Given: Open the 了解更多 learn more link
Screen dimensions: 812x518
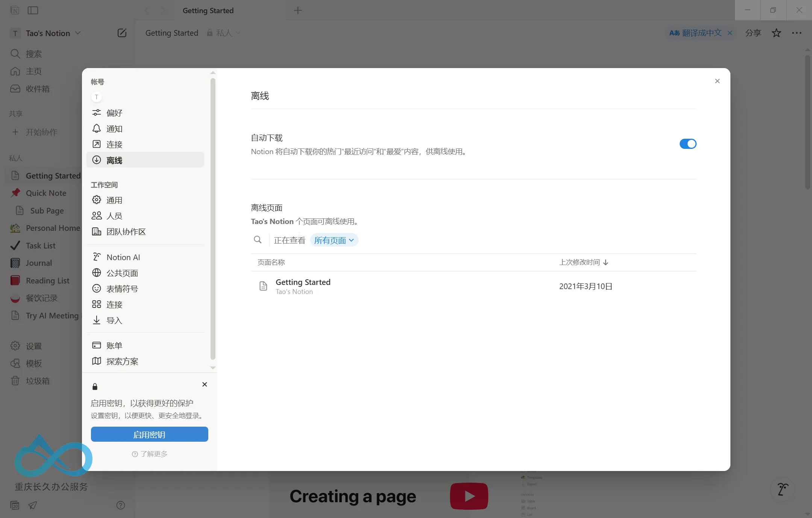Looking at the screenshot, I should [150, 454].
